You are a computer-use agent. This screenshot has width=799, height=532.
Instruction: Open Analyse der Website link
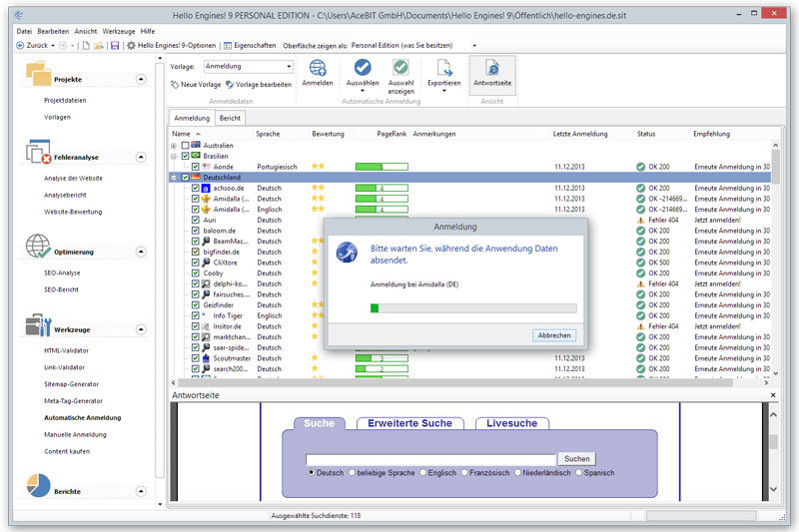73,179
